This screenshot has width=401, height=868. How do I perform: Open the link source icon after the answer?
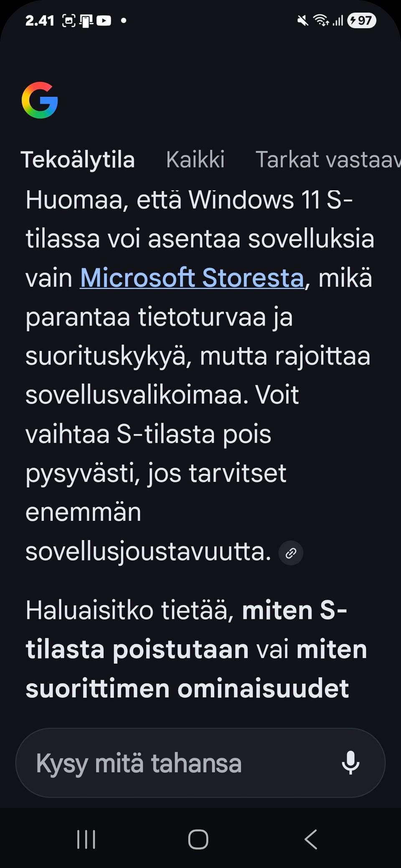coord(290,553)
